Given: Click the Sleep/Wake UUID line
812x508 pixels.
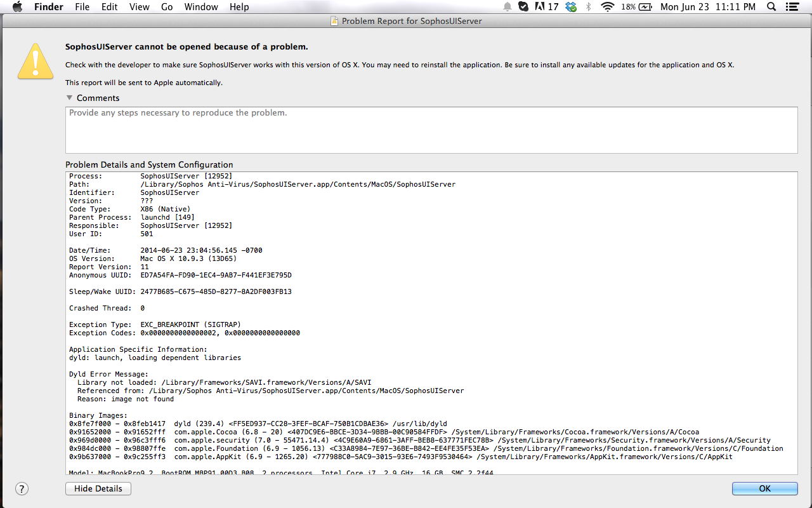Looking at the screenshot, I should tap(180, 291).
